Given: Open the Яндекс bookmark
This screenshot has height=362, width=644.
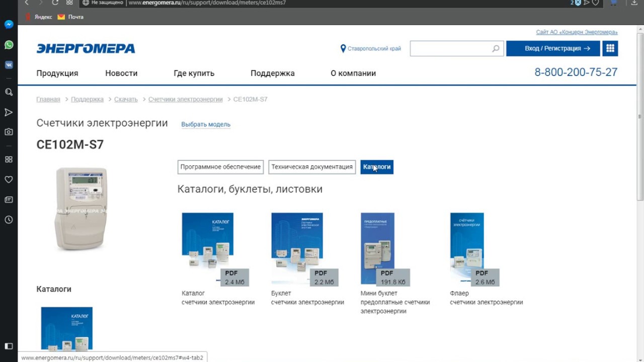Looking at the screenshot, I should (x=39, y=17).
